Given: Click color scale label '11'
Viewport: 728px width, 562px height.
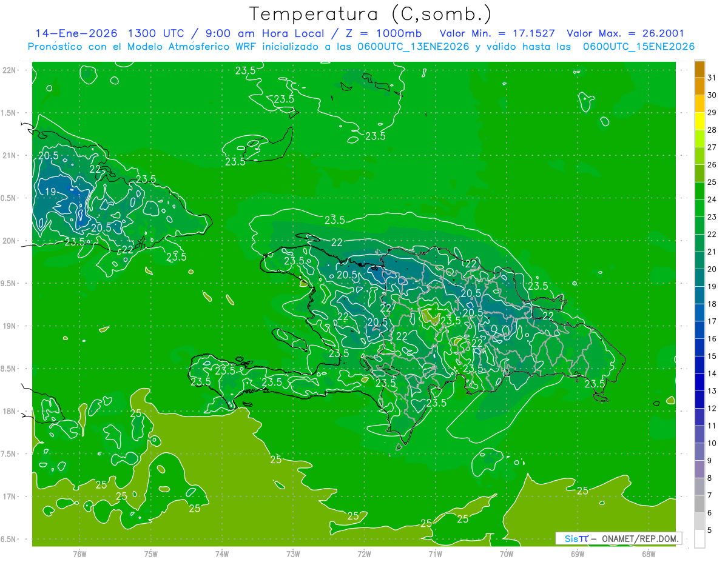Looking at the screenshot, I should pos(712,426).
